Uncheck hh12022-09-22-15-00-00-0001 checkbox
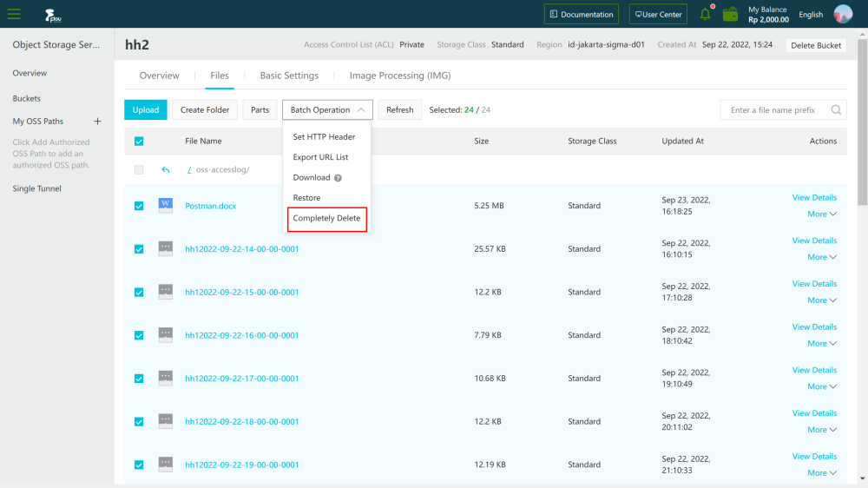868x488 pixels. tap(139, 292)
